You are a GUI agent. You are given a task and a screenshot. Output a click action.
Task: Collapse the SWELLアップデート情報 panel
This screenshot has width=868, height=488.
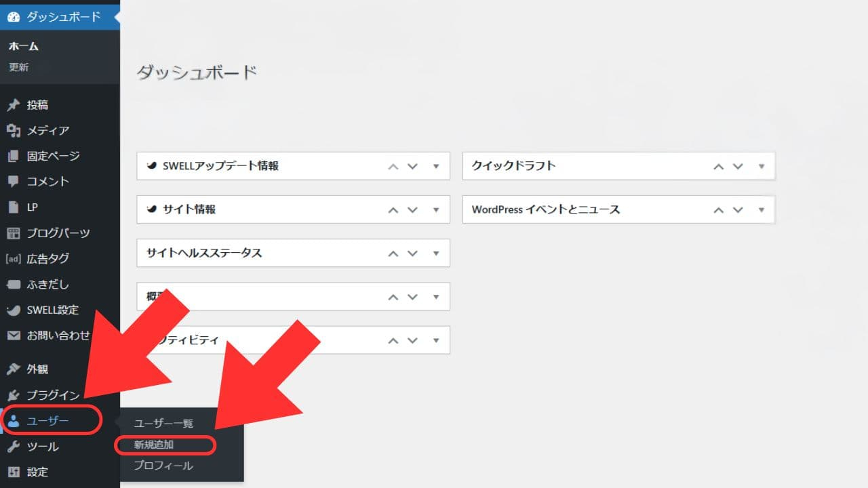click(x=436, y=166)
